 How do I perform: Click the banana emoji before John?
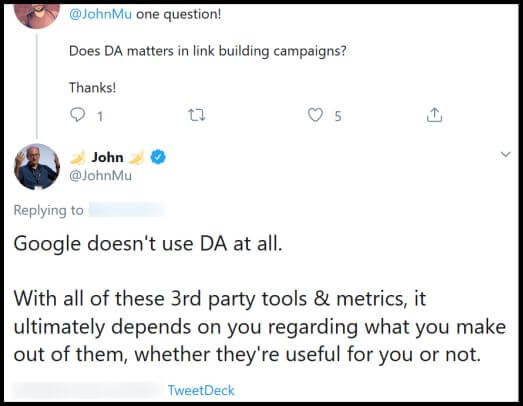pyautogui.click(x=78, y=157)
